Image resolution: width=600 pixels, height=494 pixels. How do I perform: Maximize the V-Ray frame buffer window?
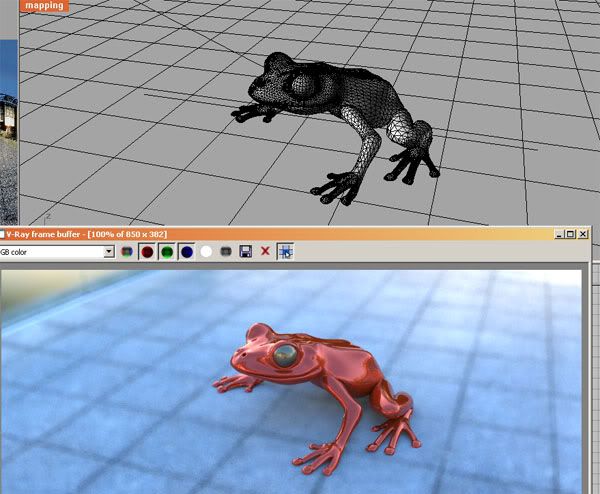coord(570,234)
